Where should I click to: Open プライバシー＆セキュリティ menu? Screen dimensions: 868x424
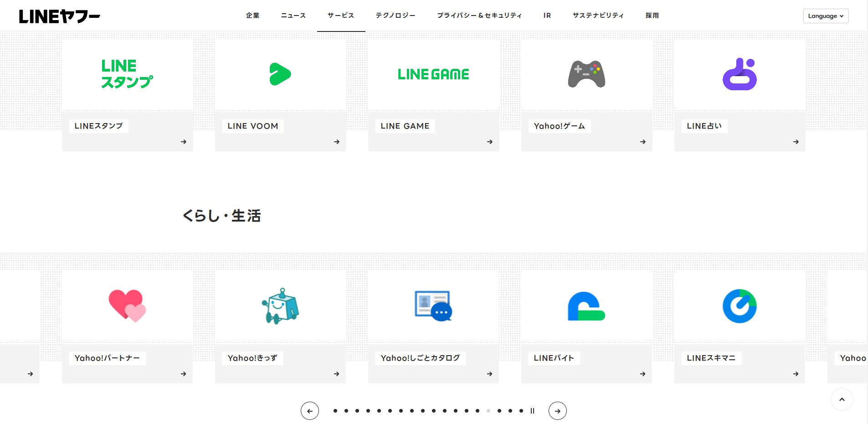click(479, 16)
